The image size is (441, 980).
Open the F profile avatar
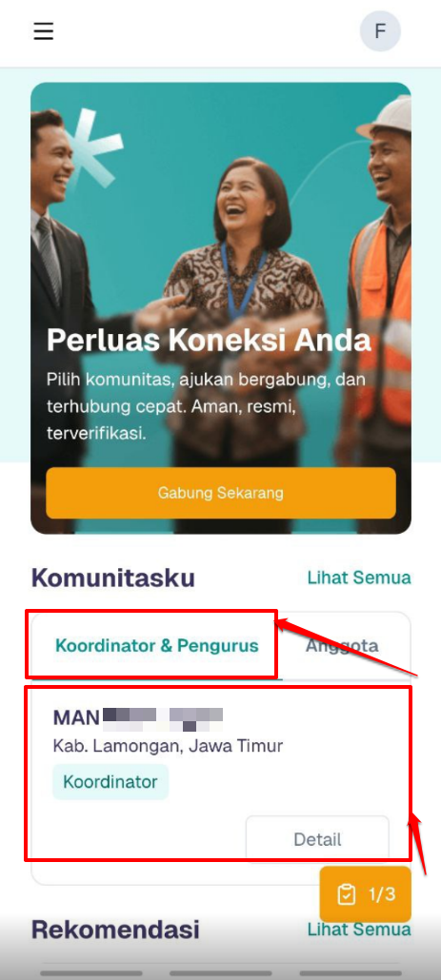click(380, 30)
